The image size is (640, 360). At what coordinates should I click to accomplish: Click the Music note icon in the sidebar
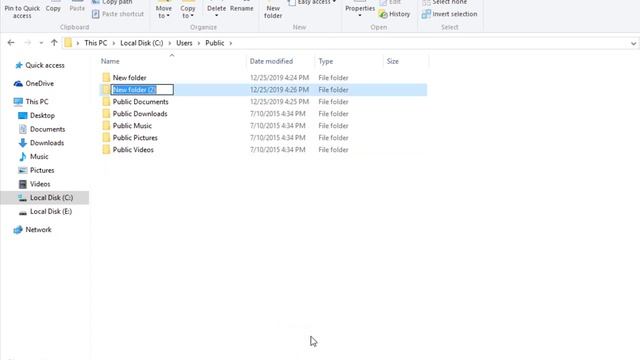pos(23,156)
